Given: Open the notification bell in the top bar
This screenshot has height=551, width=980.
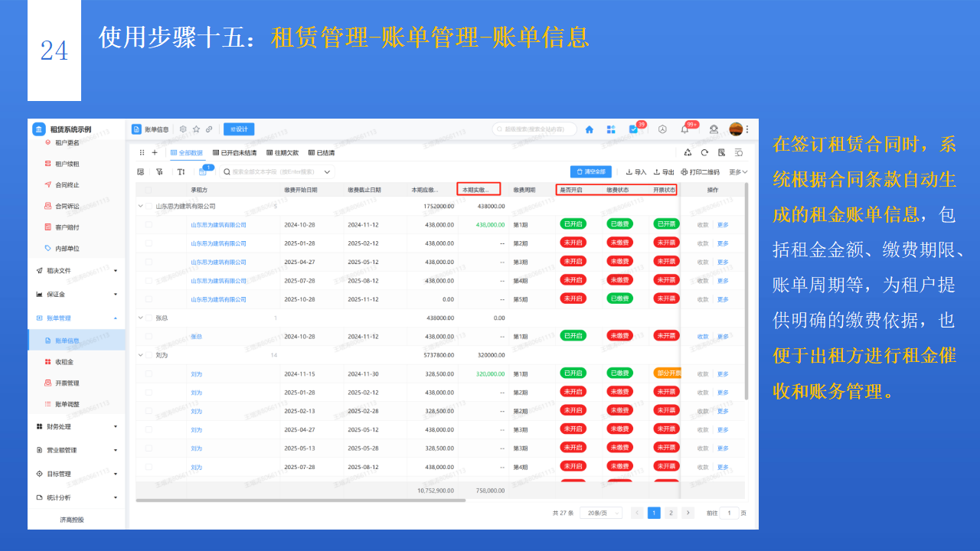Looking at the screenshot, I should (x=684, y=129).
